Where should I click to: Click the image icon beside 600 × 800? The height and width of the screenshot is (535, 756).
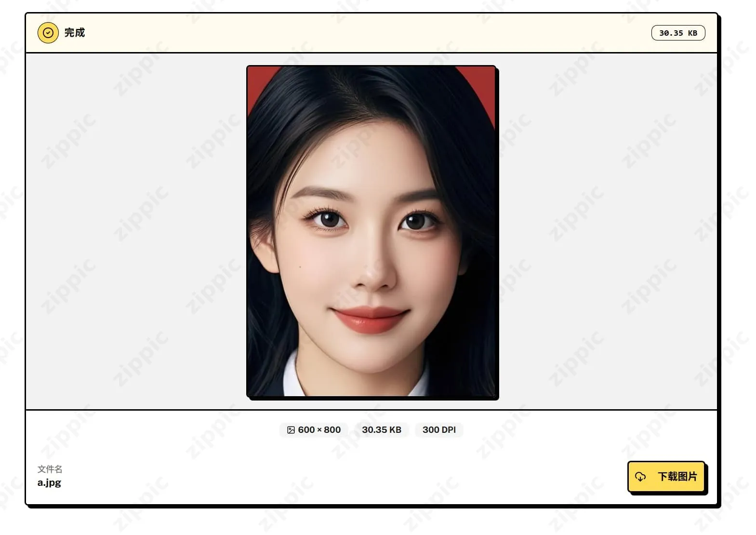tap(291, 430)
